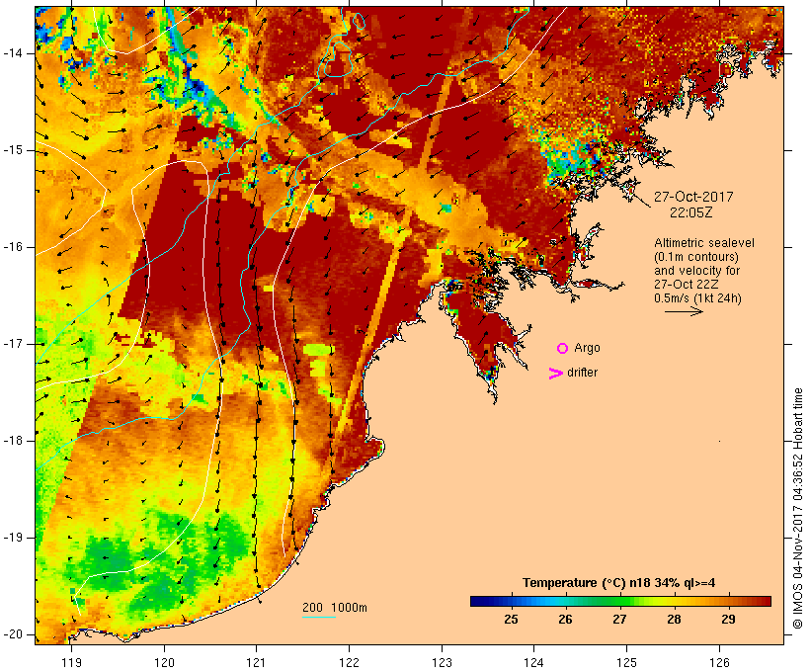This screenshot has width=810, height=672.
Task: Click the '0.5m/s (1kt 24h)' text
Action: pyautogui.click(x=697, y=298)
